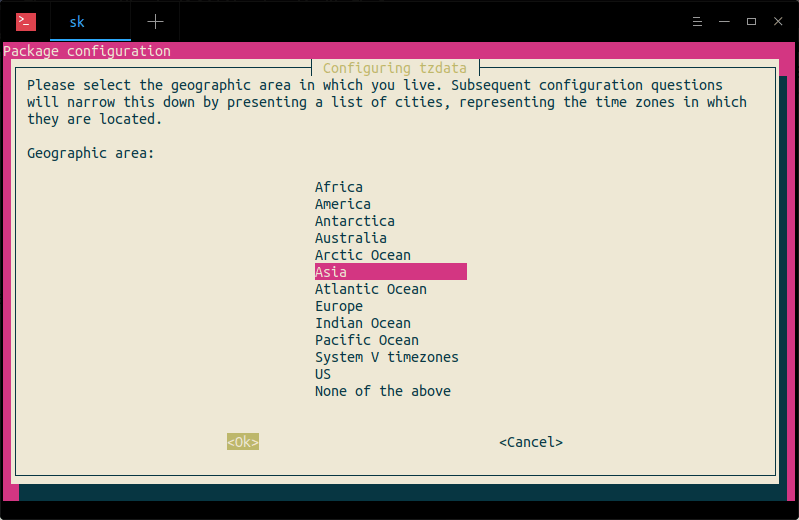The image size is (799, 520).
Task: Select Africa in the geographic area list
Action: click(339, 187)
